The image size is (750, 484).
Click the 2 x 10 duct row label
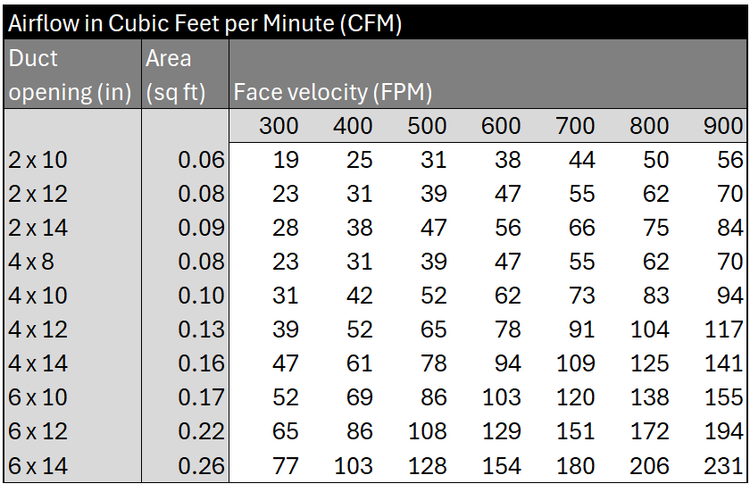(38, 160)
